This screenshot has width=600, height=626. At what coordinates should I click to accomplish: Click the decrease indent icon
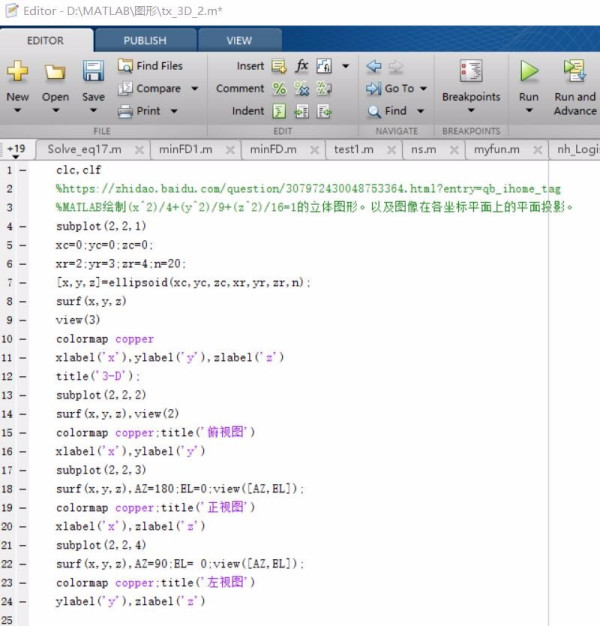tap(324, 112)
